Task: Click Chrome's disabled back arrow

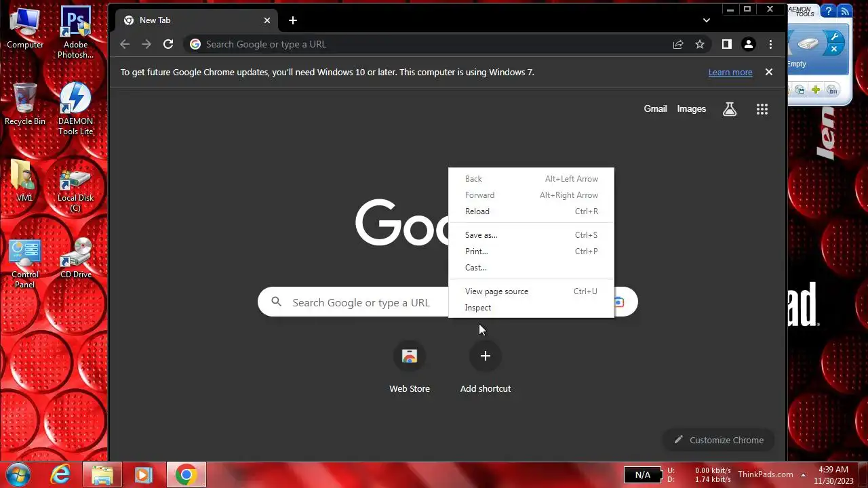Action: 125,44
